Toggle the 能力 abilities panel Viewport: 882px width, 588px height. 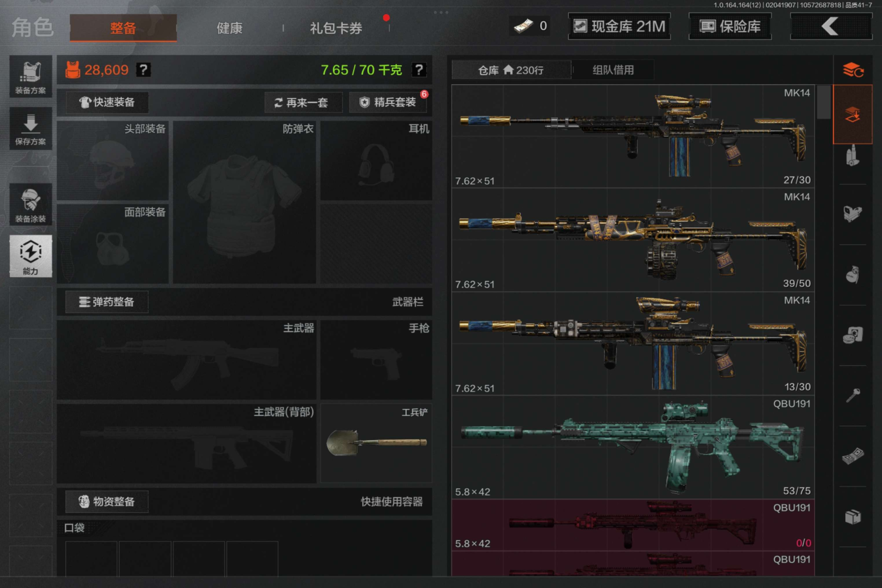(30, 256)
